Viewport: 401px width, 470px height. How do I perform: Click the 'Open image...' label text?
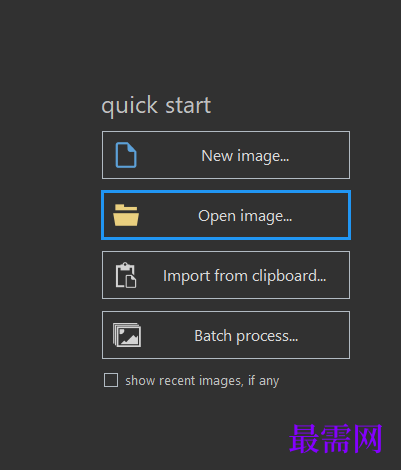(x=245, y=216)
